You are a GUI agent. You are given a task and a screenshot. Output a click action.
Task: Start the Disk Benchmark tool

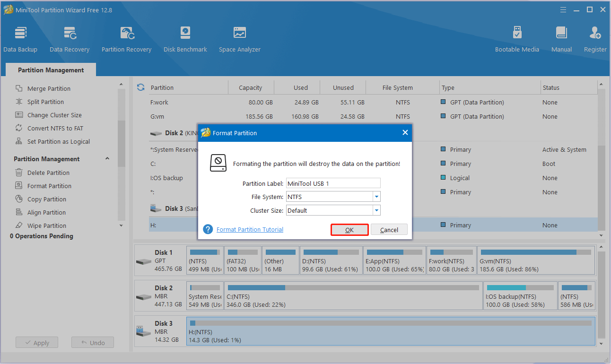click(185, 40)
